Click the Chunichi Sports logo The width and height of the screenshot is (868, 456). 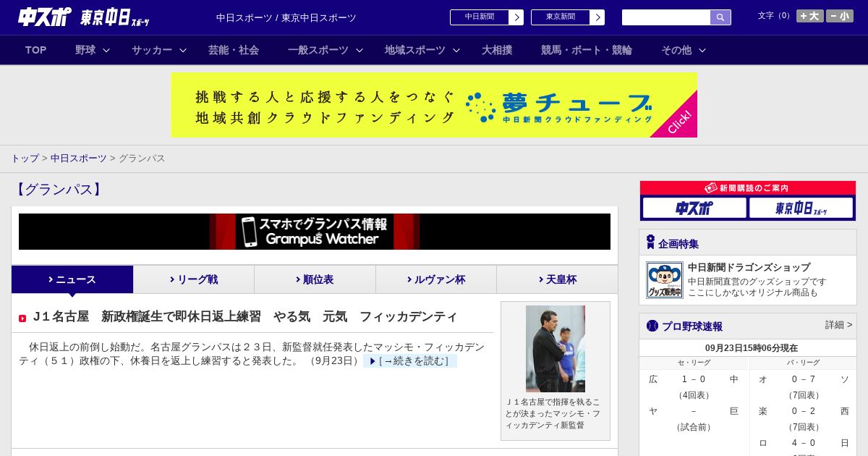[45, 17]
